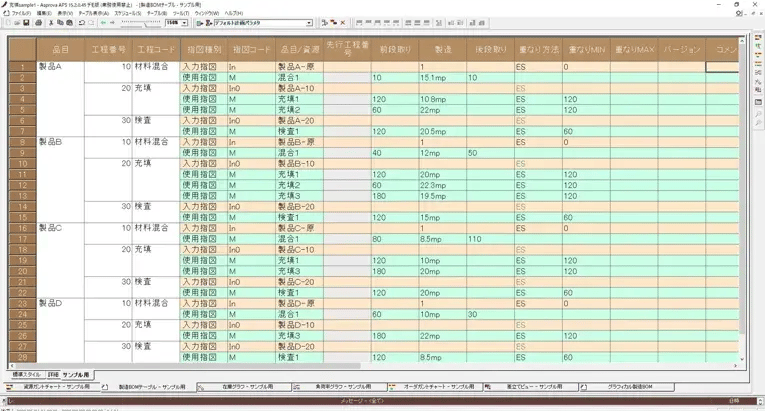Viewport: 765px width, 411px height.
Task: Switch to the 詳細 style tab
Action: point(53,374)
